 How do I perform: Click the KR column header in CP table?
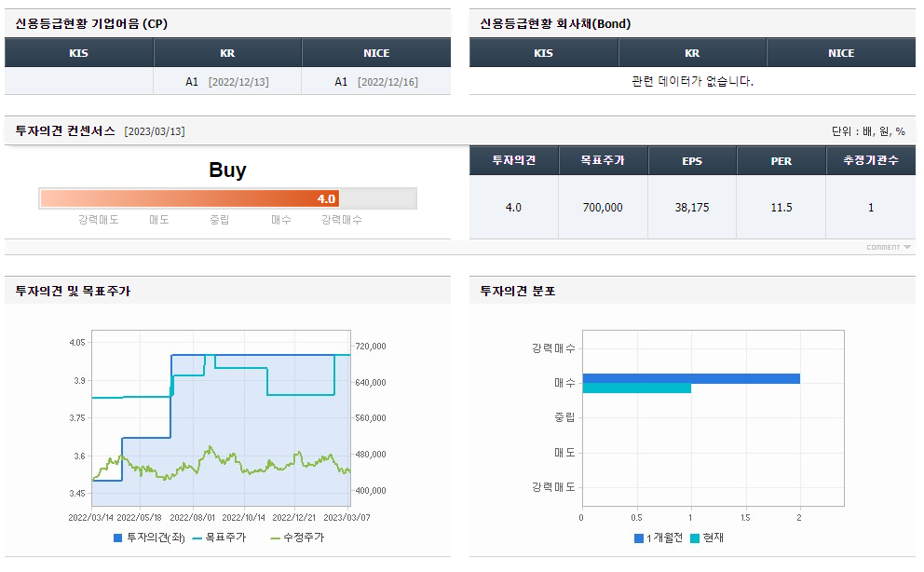click(227, 53)
